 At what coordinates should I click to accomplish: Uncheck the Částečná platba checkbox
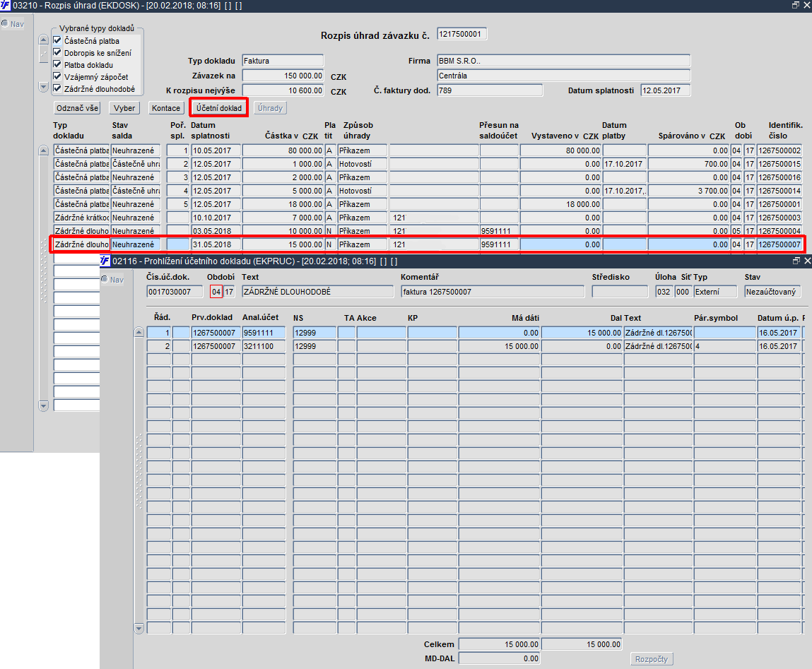click(x=57, y=40)
